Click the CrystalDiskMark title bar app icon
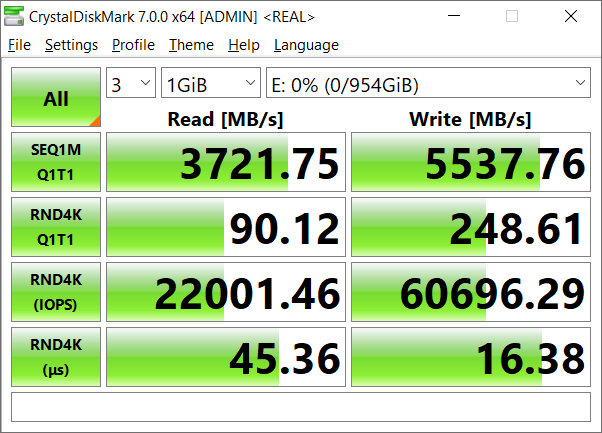Screen dimensions: 602x433 coord(14,17)
